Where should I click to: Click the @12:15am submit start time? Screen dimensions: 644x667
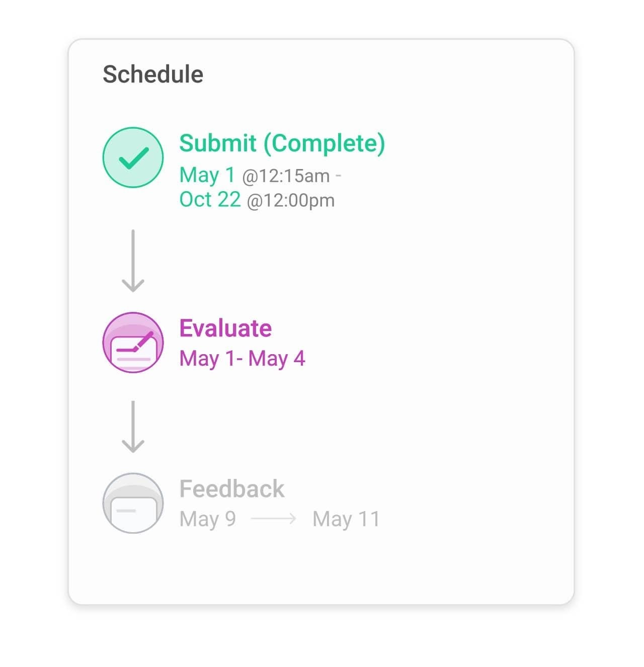[286, 176]
